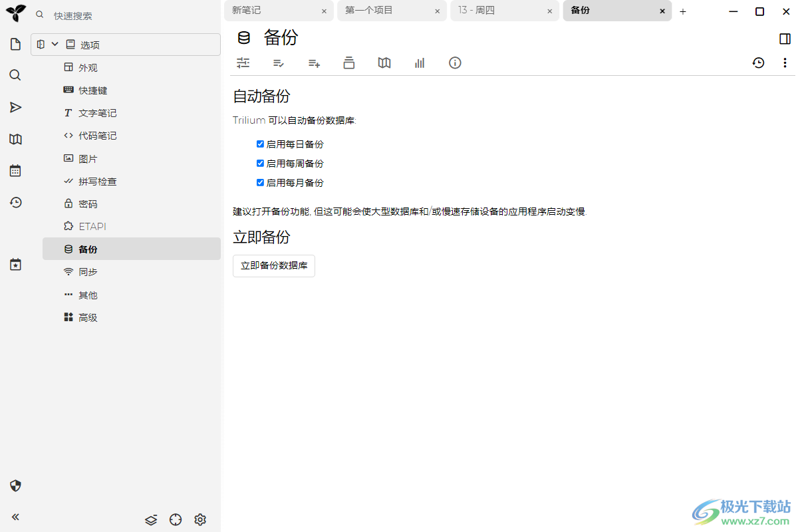Viewport: 798px width, 532px height.
Task: Open tree settings gear icon
Action: tap(200, 520)
